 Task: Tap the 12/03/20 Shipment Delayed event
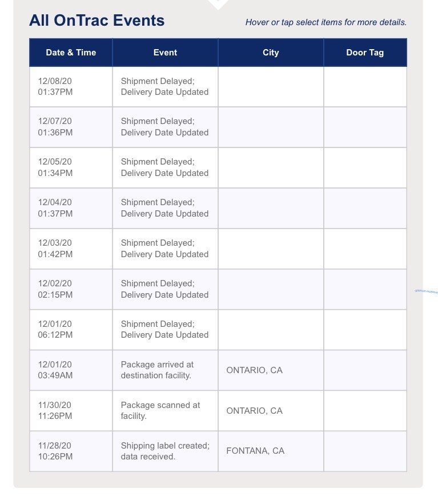pyautogui.click(x=164, y=249)
